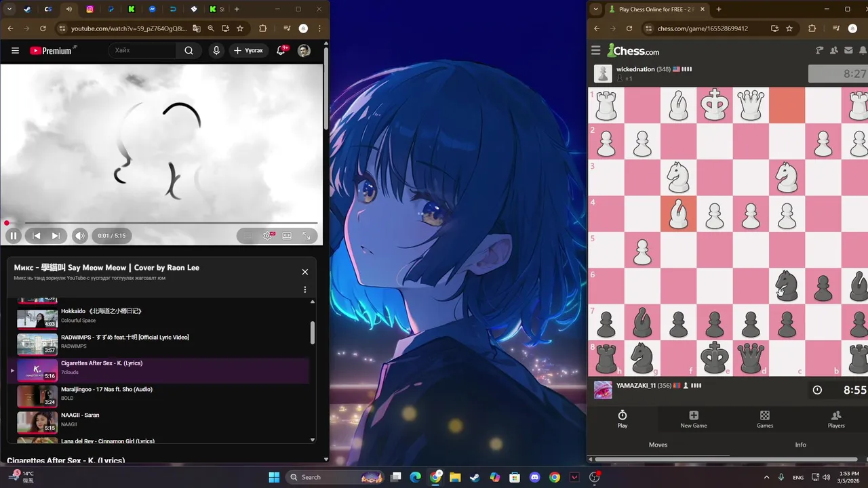Open Chrome three-dot menu in YouTube window

(x=319, y=28)
